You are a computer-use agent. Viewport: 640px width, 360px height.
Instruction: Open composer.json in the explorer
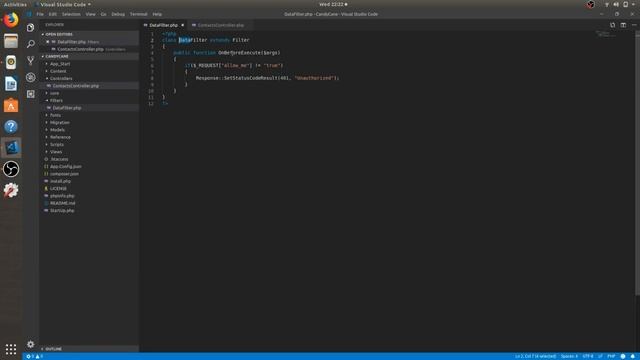(x=64, y=174)
